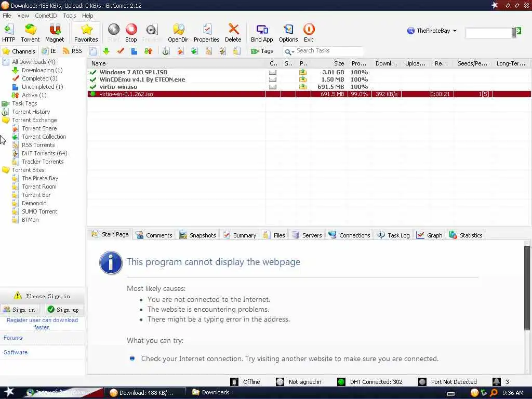Open Favorites in the toolbar

[86, 33]
